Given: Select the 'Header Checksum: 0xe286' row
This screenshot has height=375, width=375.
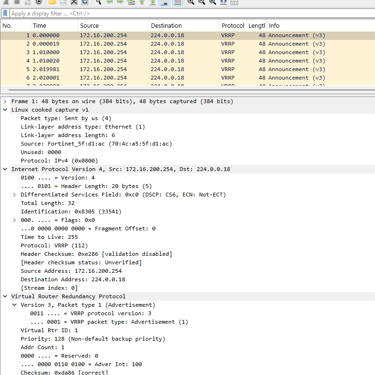Looking at the screenshot, I should [x=96, y=254].
